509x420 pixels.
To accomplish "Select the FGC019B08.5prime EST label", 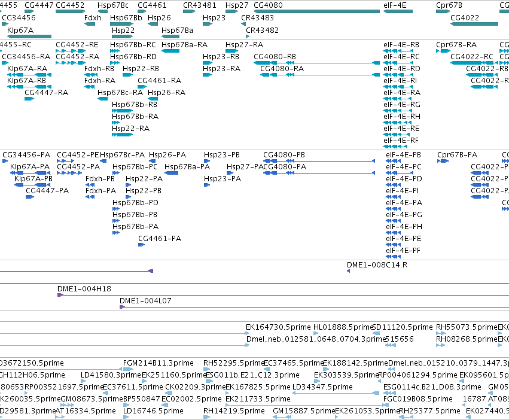I will [x=418, y=399].
